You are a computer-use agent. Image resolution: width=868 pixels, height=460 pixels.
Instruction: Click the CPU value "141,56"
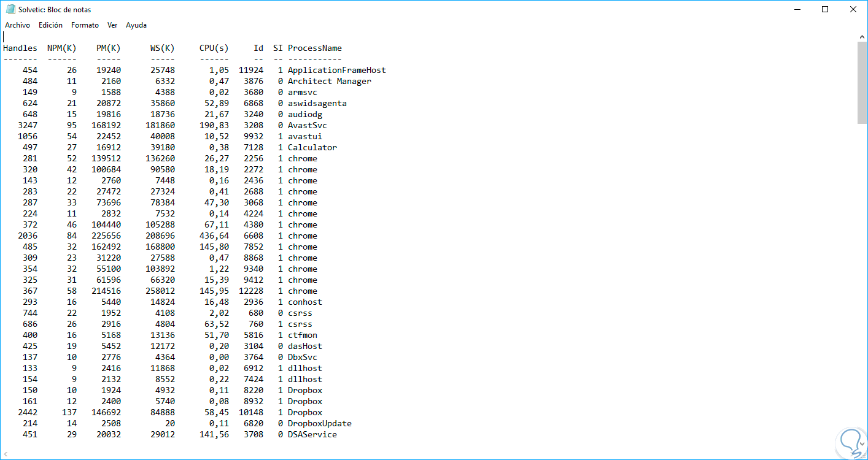tap(214, 434)
